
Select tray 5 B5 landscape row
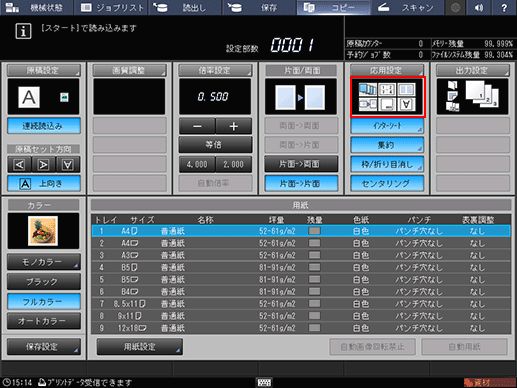coord(301,279)
